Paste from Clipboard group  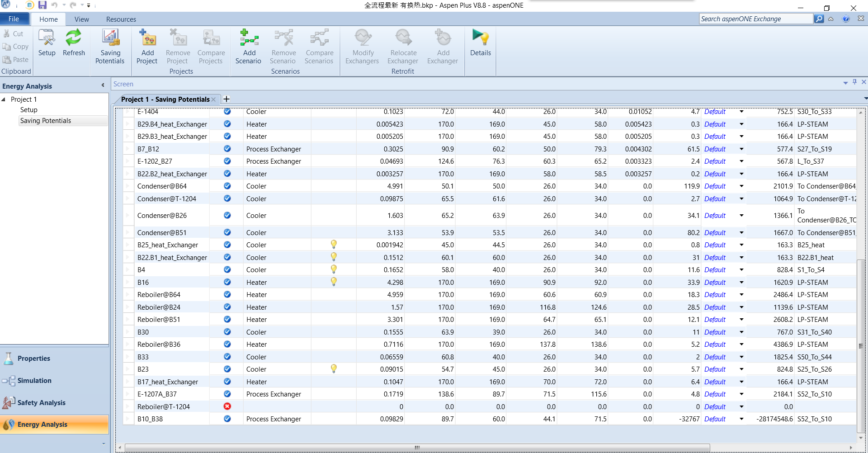point(15,60)
